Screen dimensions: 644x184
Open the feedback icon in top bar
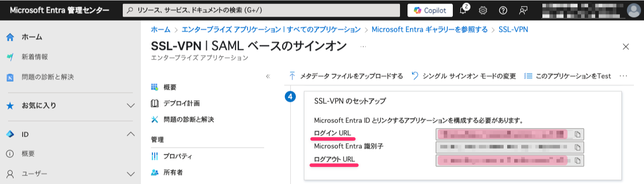click(523, 10)
